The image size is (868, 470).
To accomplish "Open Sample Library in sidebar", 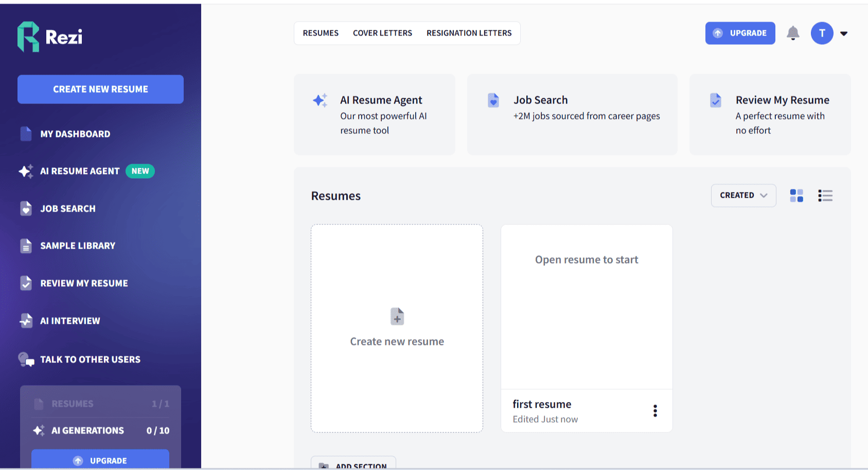I will 78,246.
